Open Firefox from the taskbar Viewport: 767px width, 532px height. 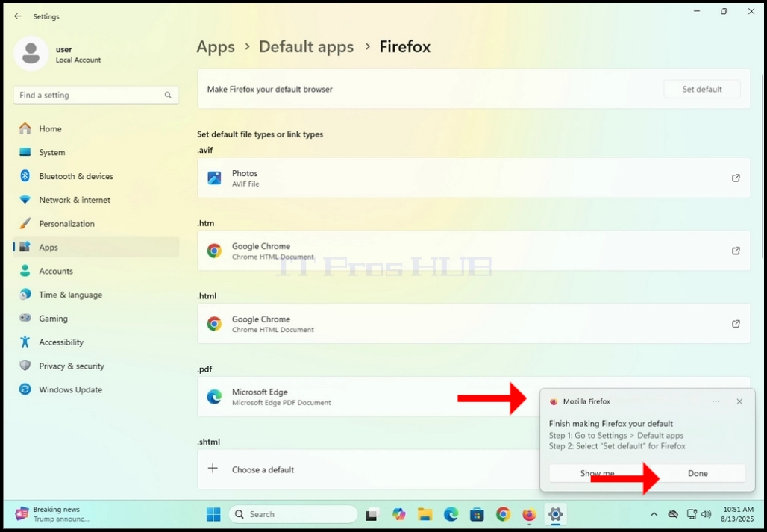(529, 514)
